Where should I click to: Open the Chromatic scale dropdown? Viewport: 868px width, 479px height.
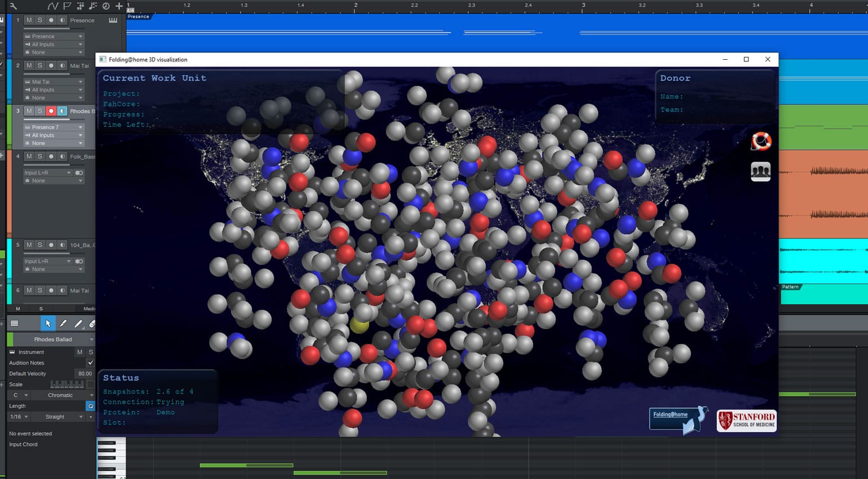coord(63,395)
